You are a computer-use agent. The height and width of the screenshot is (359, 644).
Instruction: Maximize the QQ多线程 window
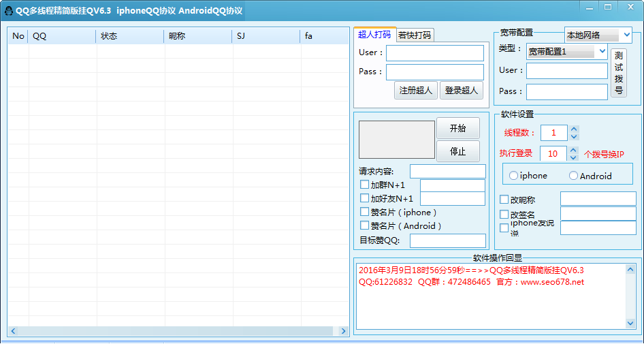[x=608, y=7]
